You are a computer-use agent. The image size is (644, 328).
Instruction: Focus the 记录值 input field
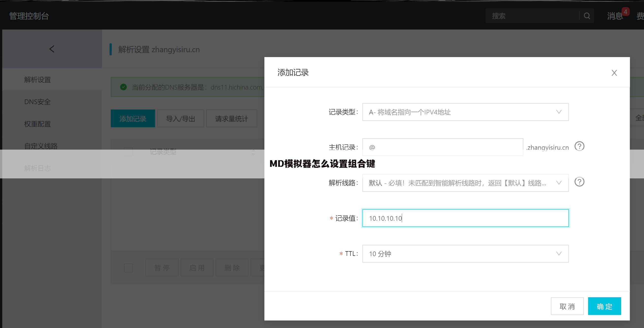pos(466,218)
